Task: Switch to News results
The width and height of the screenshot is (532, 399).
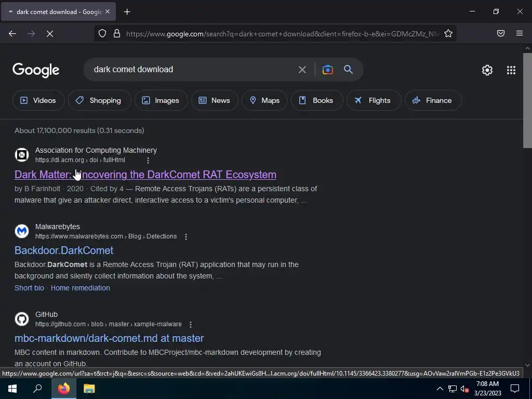Action: (215, 100)
